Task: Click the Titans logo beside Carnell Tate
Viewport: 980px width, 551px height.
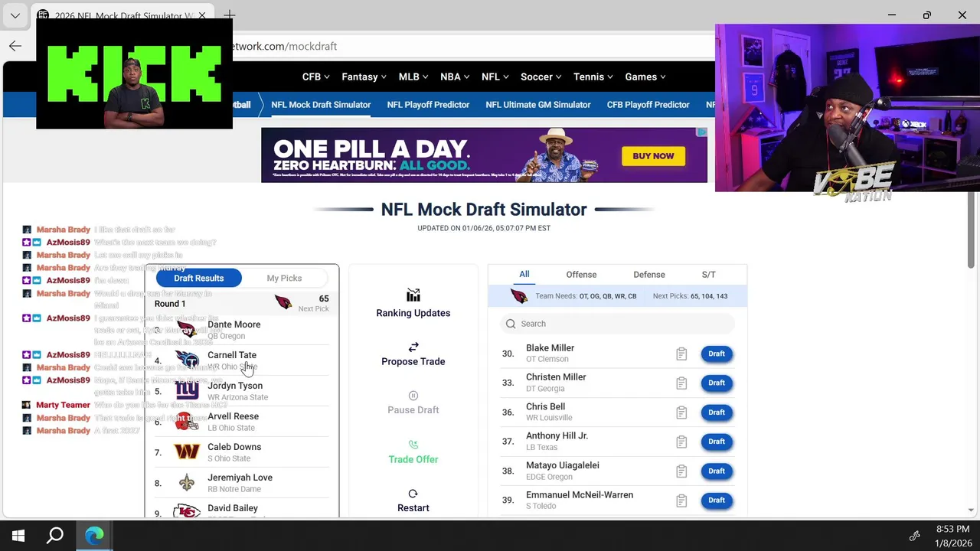Action: [187, 359]
